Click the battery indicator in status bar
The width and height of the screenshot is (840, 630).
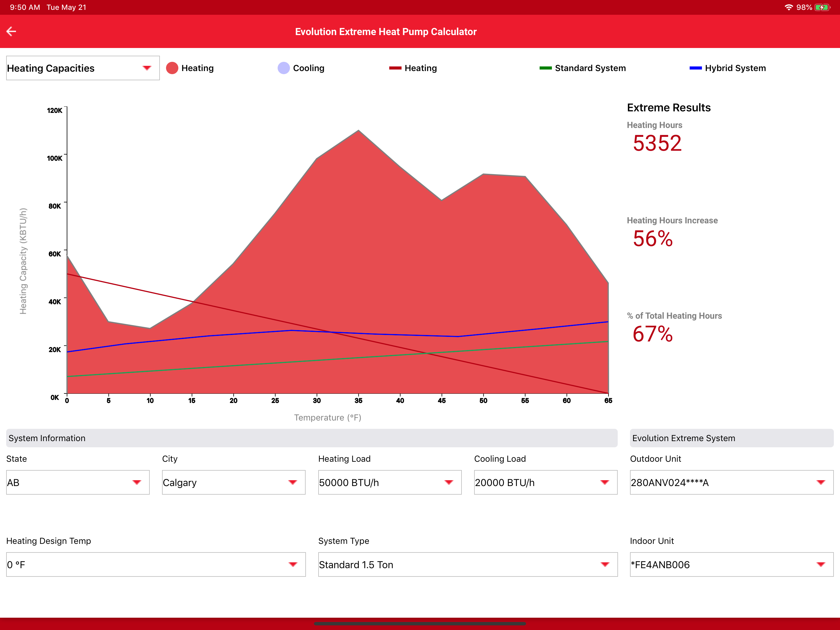coord(822,7)
